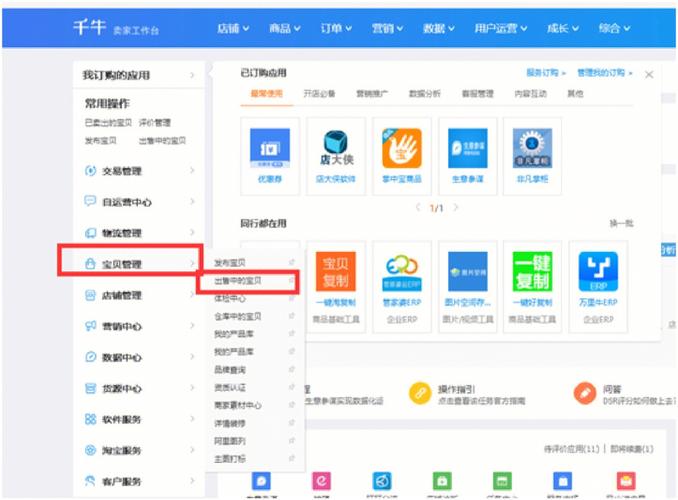Launch the 店大侠软件 app icon
The width and height of the screenshot is (678, 500).
(336, 148)
